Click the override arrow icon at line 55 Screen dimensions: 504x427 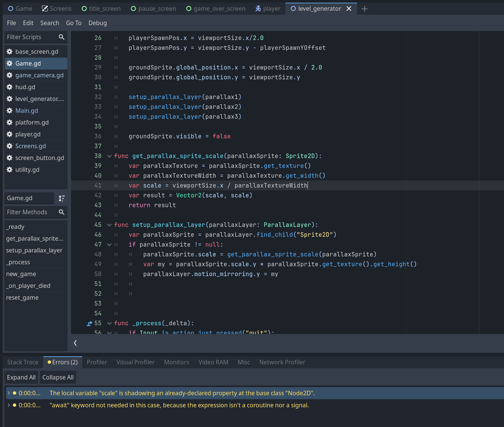point(90,324)
